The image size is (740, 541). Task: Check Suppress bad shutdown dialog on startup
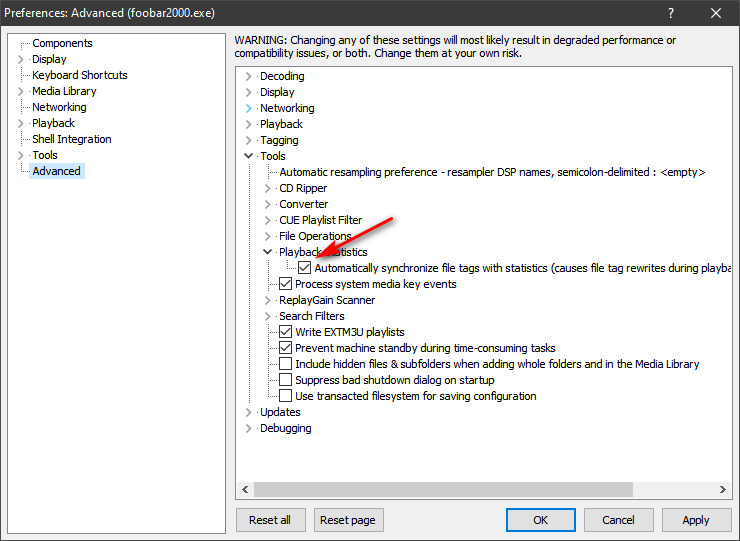tap(285, 380)
